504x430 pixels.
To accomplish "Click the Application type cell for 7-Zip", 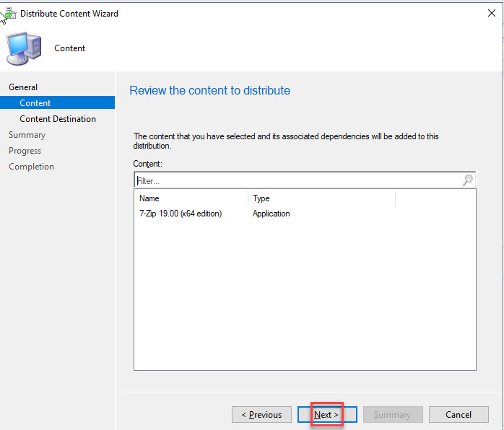I will [271, 214].
